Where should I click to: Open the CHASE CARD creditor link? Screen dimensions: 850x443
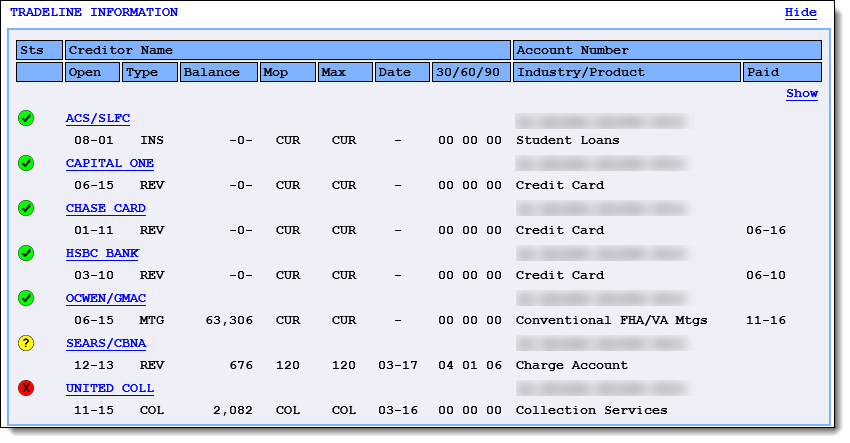pyautogui.click(x=106, y=208)
